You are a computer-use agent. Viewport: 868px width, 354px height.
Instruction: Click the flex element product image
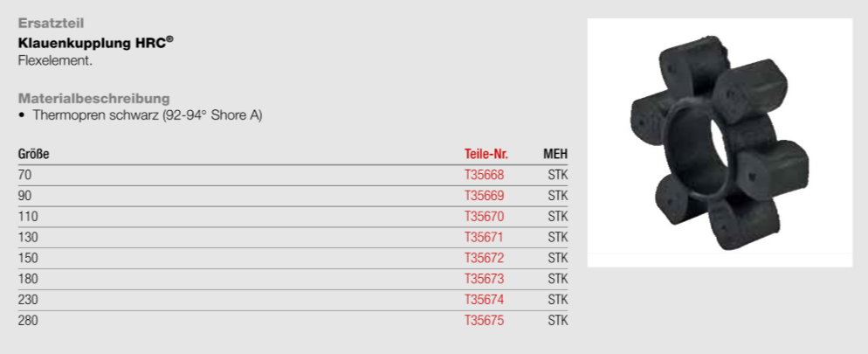pyautogui.click(x=720, y=142)
